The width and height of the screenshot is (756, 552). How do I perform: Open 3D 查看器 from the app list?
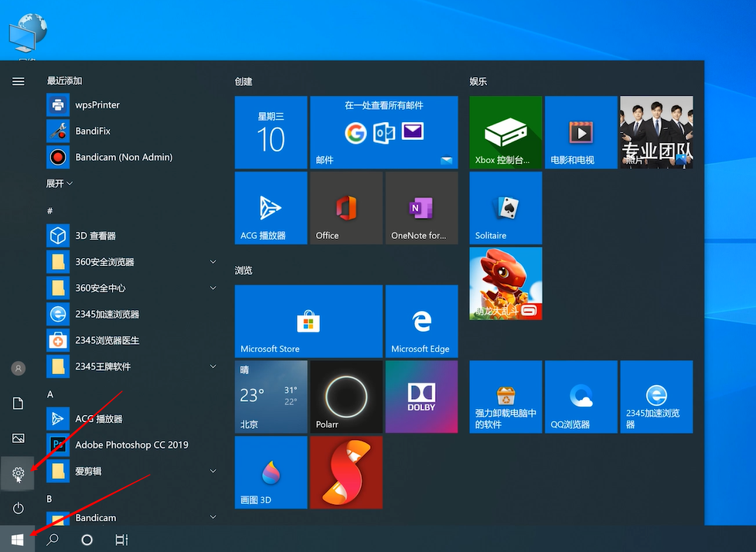click(131, 236)
